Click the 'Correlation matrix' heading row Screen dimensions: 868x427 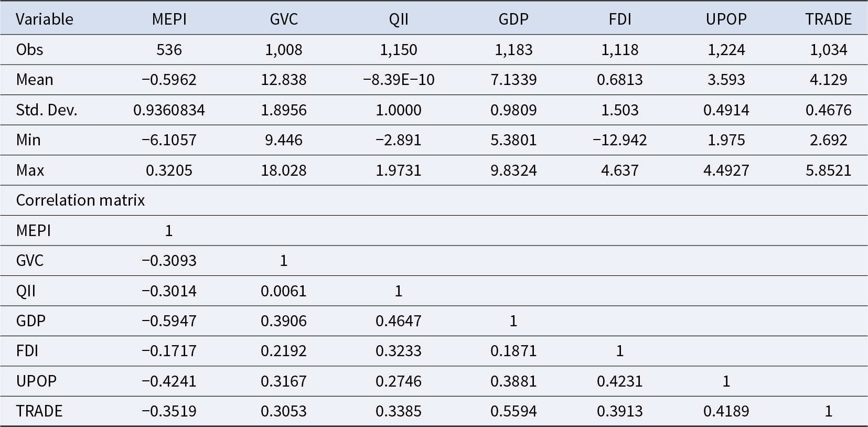click(80, 200)
